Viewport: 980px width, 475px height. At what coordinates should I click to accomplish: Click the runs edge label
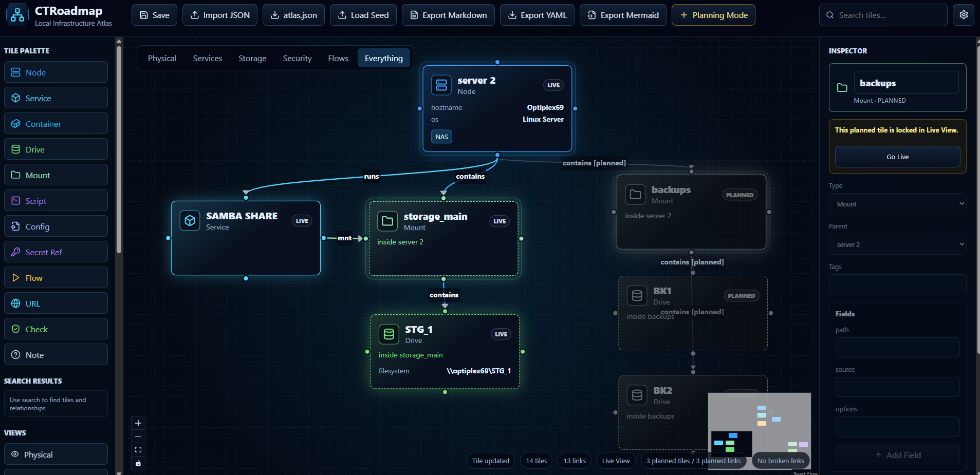tap(371, 176)
